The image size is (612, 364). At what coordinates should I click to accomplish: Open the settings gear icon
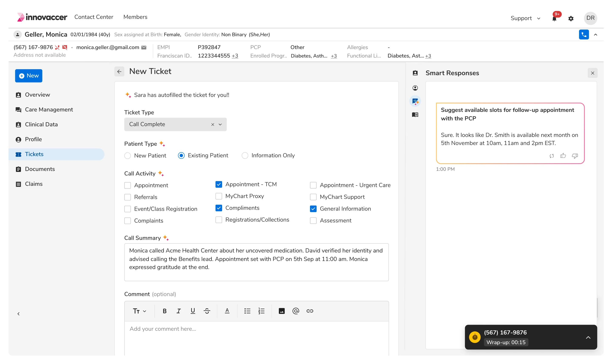pos(571,18)
